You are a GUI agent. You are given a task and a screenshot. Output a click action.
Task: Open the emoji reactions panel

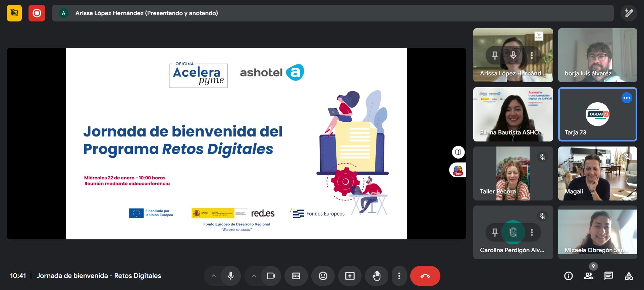tap(323, 276)
